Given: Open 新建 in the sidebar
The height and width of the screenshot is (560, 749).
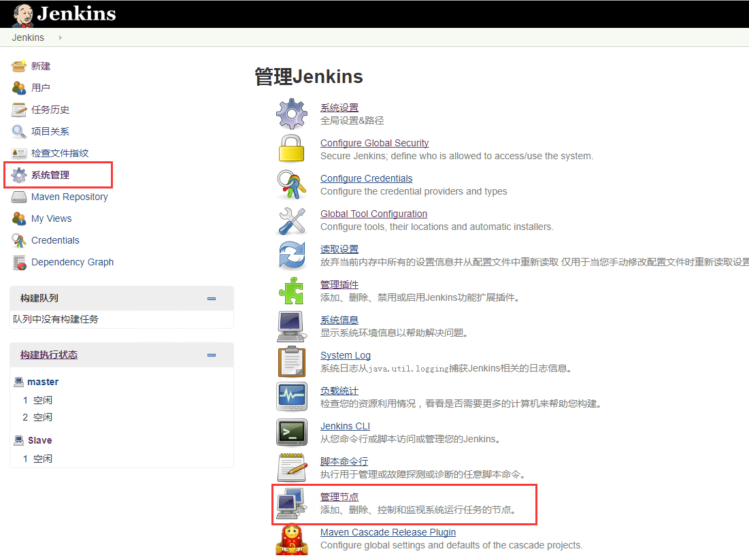Looking at the screenshot, I should point(41,67).
